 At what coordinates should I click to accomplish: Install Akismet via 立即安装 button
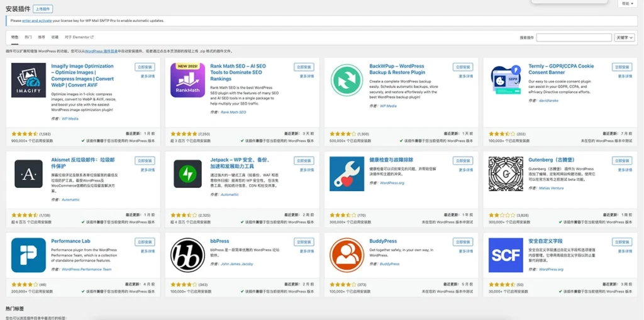tap(145, 160)
